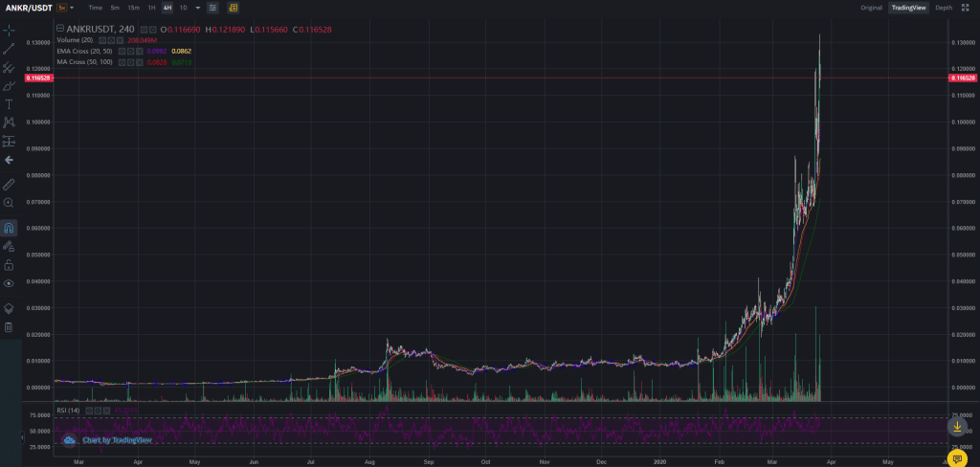Switch to the Depth chart tab
Image resolution: width=980 pixels, height=467 pixels.
click(x=944, y=8)
